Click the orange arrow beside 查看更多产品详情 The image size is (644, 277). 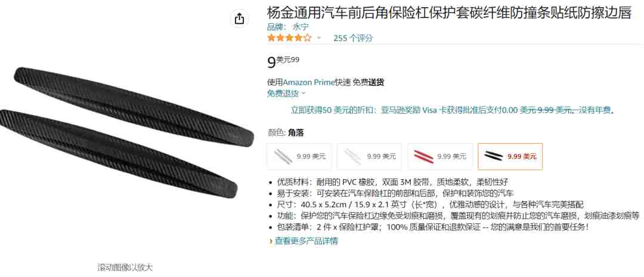tap(271, 241)
